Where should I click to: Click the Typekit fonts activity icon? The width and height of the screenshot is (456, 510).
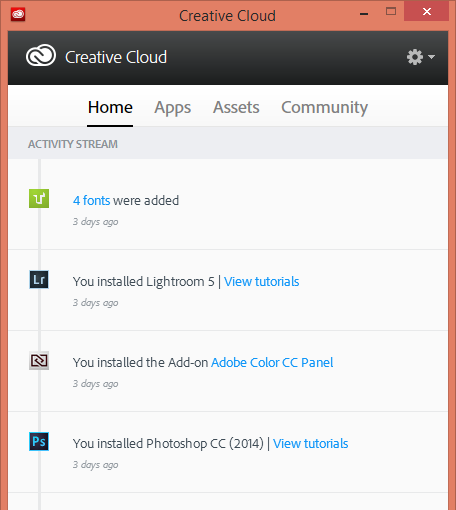39,198
